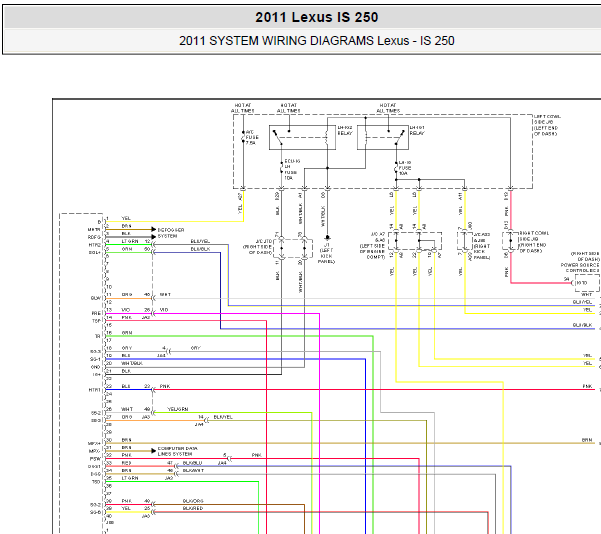This screenshot has height=534, width=601.
Task: Click the LT GRN label on pin 35 row
Action: pyautogui.click(x=130, y=478)
